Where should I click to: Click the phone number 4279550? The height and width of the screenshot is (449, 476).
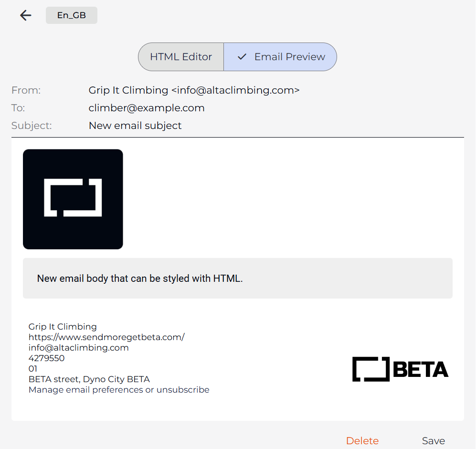click(x=46, y=358)
